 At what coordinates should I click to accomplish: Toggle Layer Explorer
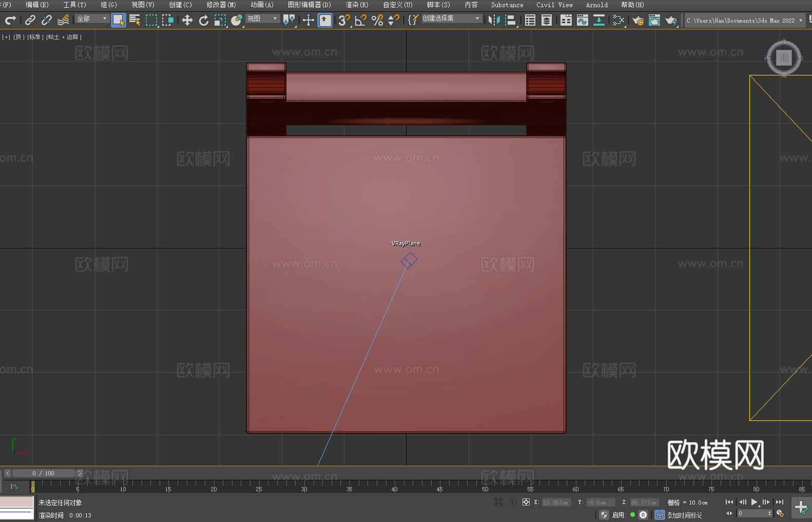click(x=547, y=20)
